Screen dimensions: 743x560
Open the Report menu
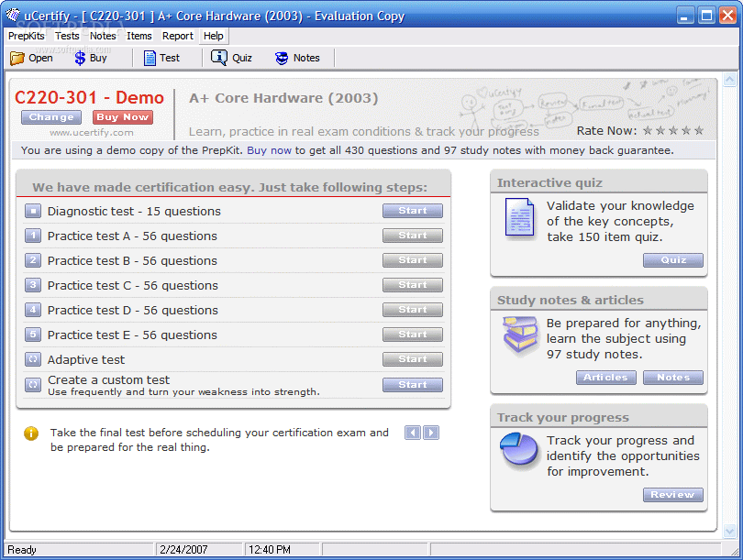(178, 36)
